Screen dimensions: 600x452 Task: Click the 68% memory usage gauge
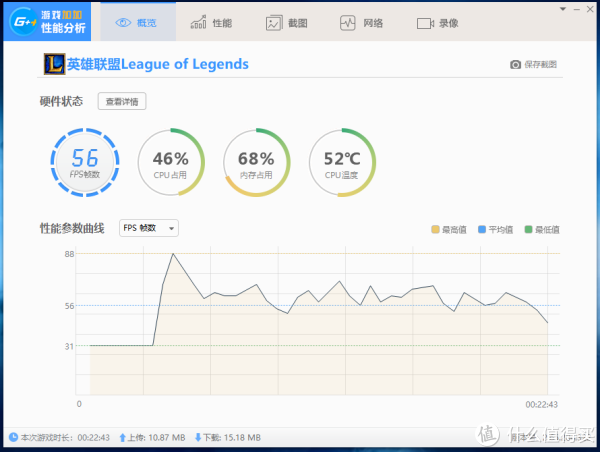pos(256,162)
